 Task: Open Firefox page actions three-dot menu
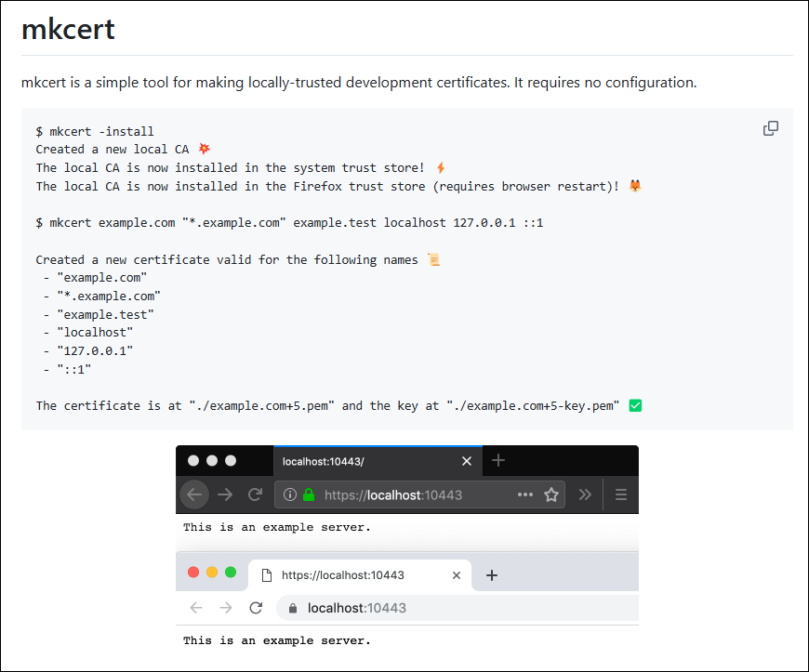[525, 494]
